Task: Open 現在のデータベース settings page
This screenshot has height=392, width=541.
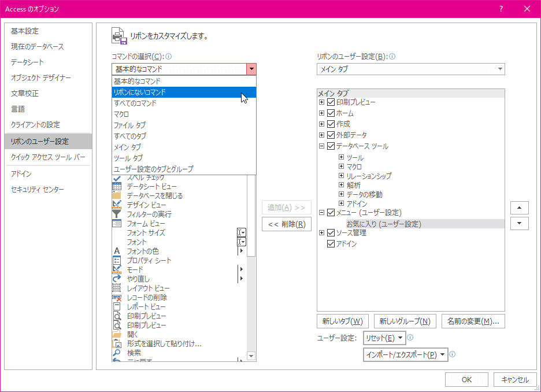Action: point(48,47)
